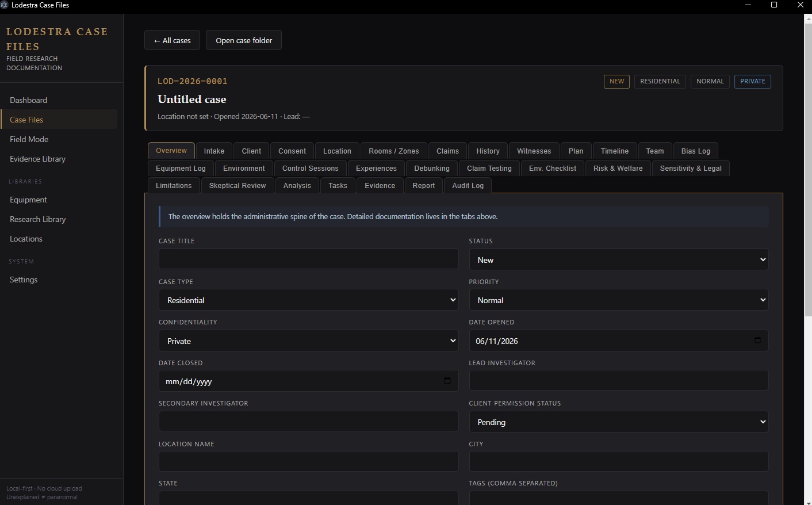Focus the Date Closed mm/dd/yyyy field
This screenshot has width=812, height=505.
309,381
